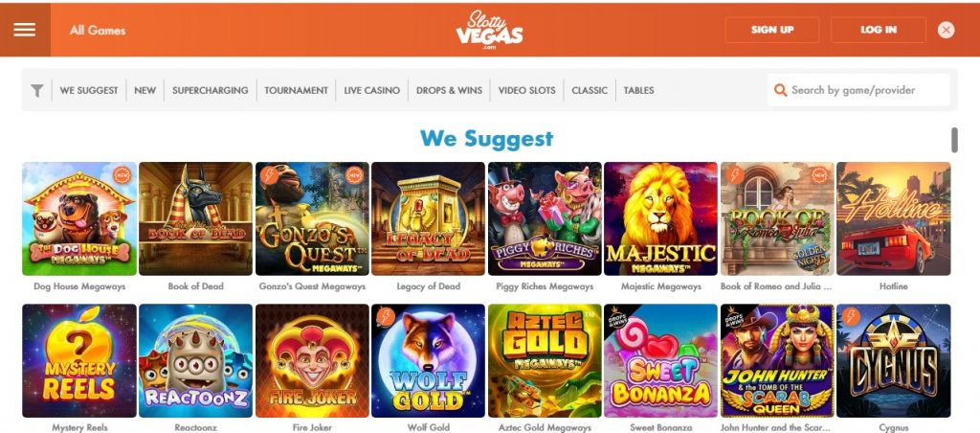980x433 pixels.
Task: Click Drops & Wins badge on Sweet Bonanza
Action: coord(616,318)
